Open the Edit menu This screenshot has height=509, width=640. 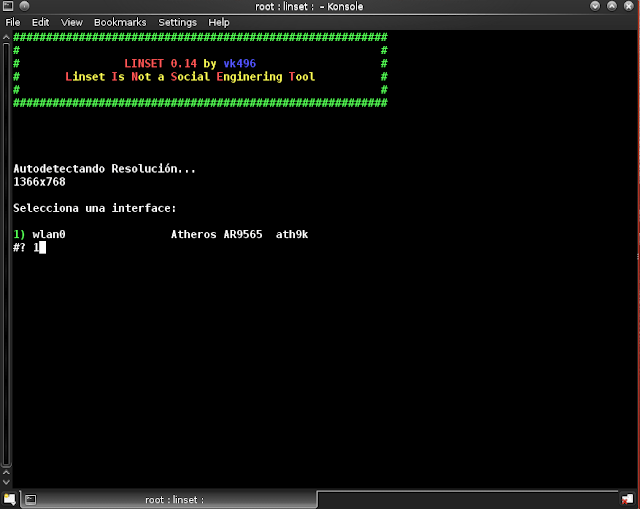click(x=40, y=22)
